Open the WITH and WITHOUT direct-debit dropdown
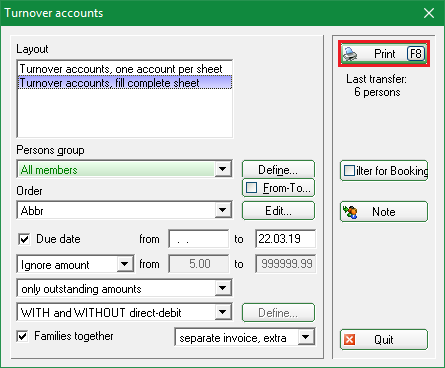The image size is (445, 368). coord(223,312)
